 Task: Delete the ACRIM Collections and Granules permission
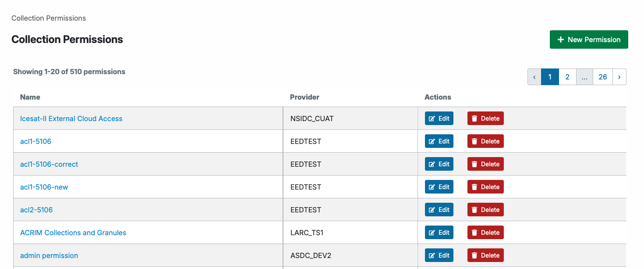click(485, 233)
